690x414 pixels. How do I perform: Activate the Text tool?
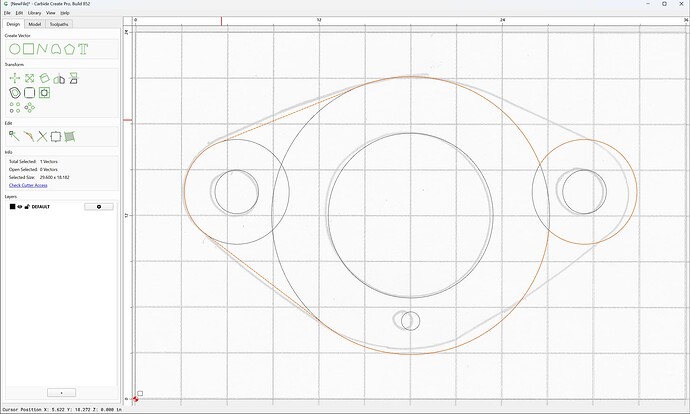pyautogui.click(x=83, y=49)
